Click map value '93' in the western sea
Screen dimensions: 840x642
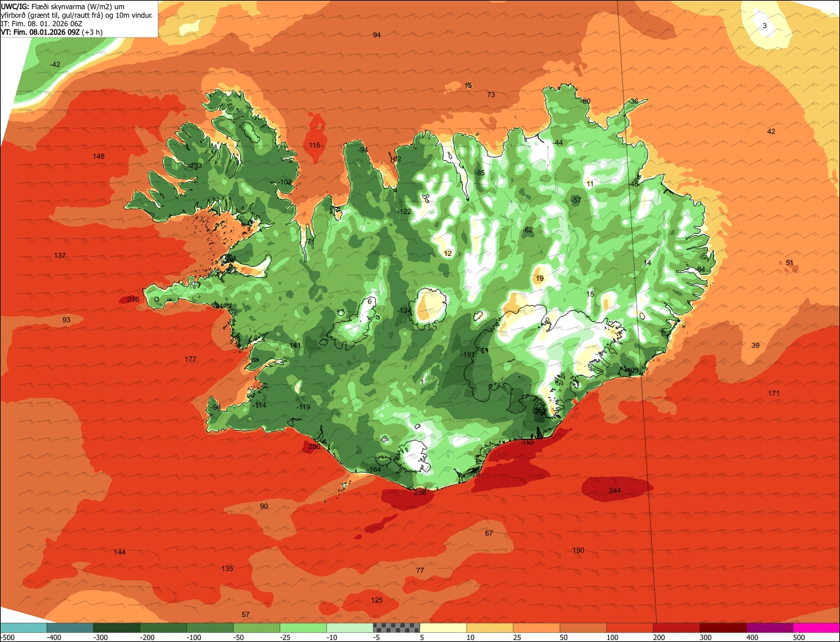point(66,320)
